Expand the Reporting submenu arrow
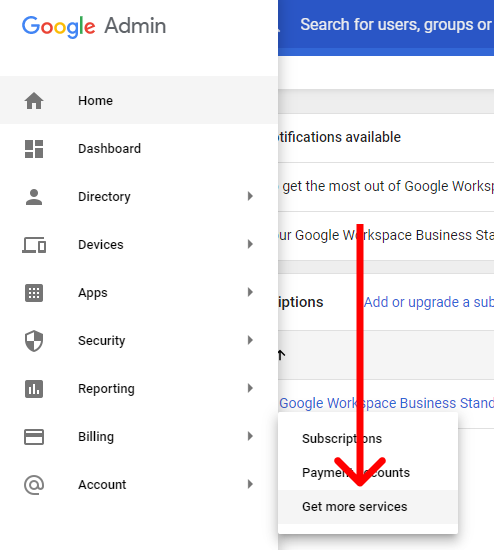 click(250, 388)
